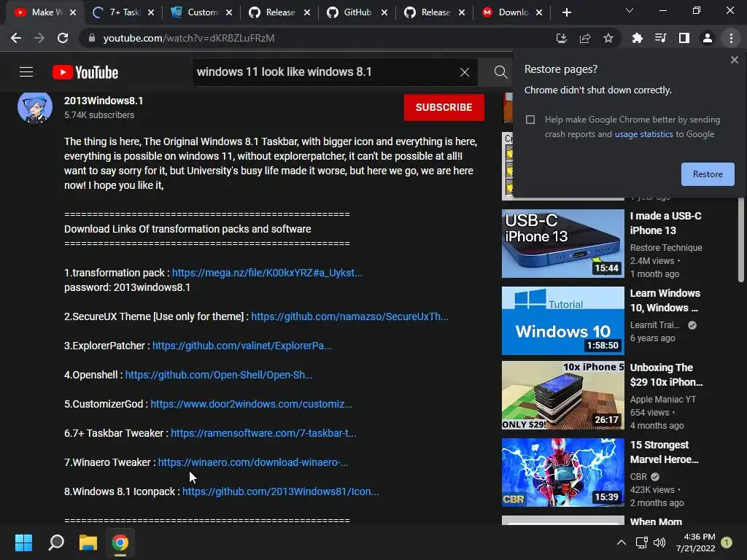Enable sending crash reports checkbox

click(x=530, y=120)
